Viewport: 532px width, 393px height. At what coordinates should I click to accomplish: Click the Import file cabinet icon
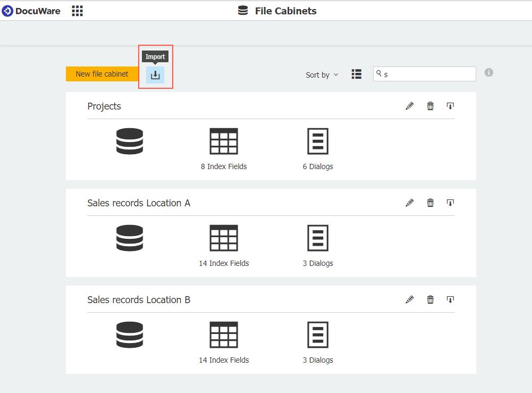tap(155, 75)
